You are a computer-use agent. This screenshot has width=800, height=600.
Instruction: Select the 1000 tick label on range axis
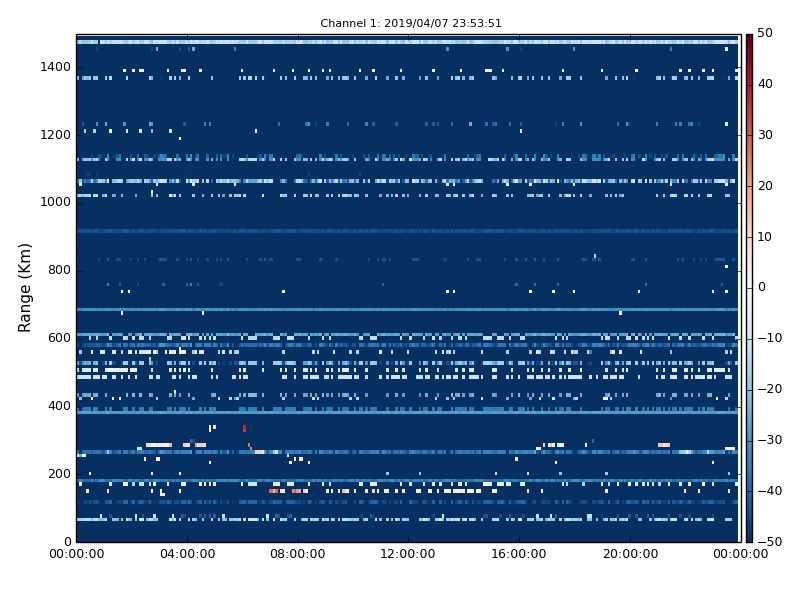coord(56,202)
